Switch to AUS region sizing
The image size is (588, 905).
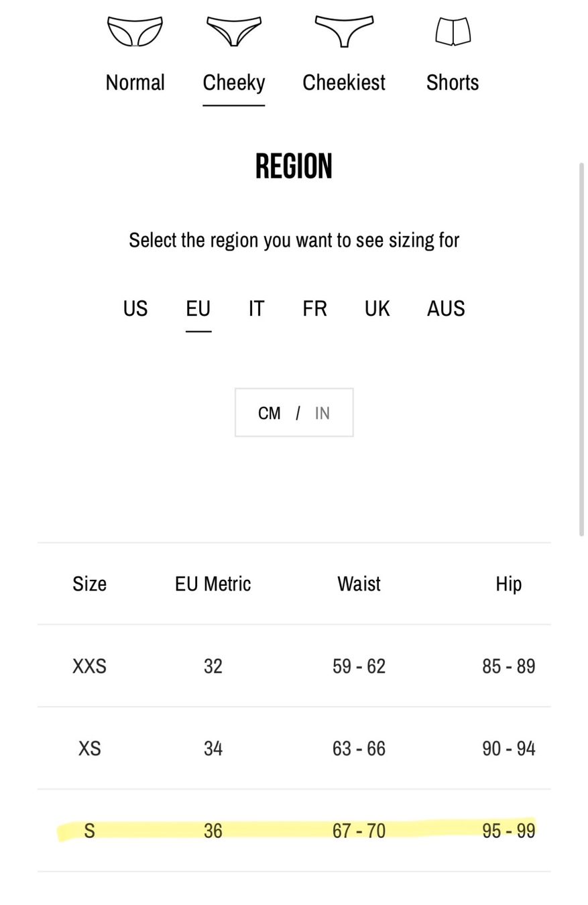[x=446, y=308]
